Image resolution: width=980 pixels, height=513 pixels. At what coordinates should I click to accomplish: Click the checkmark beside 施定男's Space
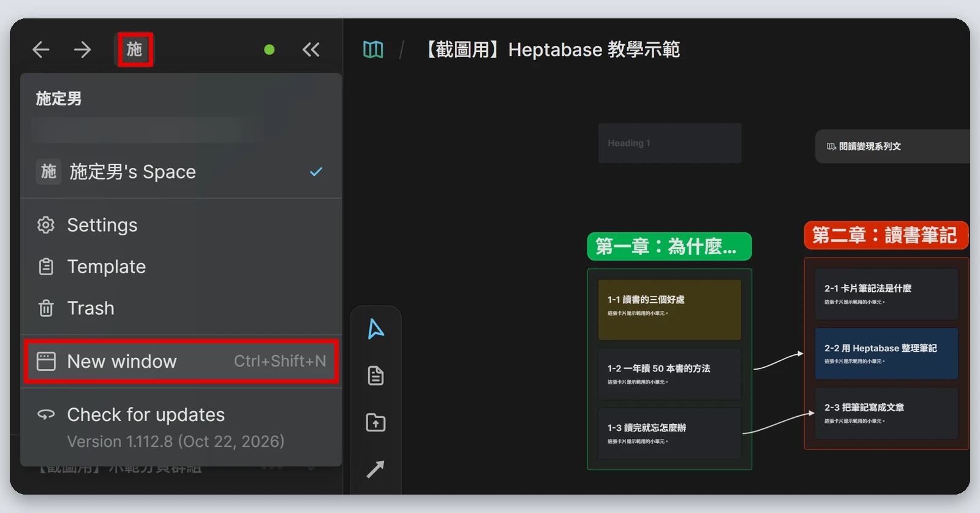[316, 172]
